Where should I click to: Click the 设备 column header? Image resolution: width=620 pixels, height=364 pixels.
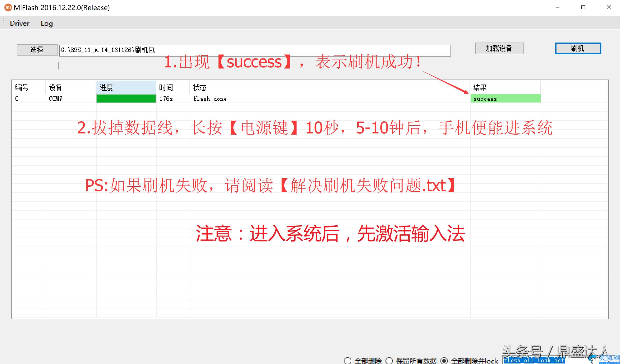[x=71, y=87]
